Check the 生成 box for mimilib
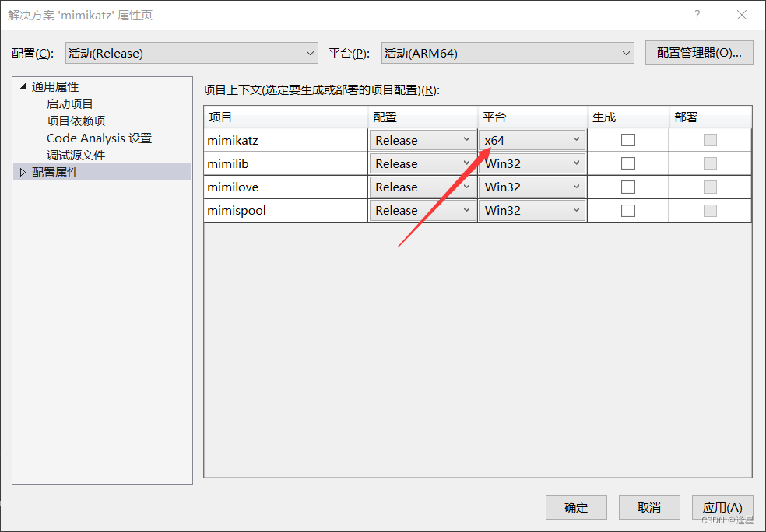766x532 pixels. 627,163
